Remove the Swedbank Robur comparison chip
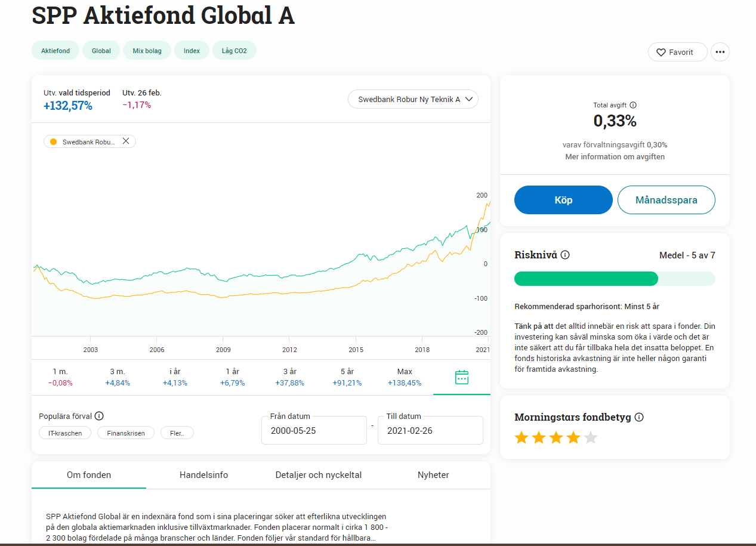 click(x=126, y=141)
